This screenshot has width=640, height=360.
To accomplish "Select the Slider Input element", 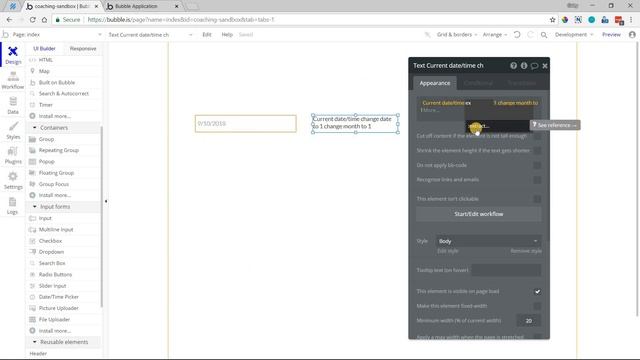I will tap(52, 286).
